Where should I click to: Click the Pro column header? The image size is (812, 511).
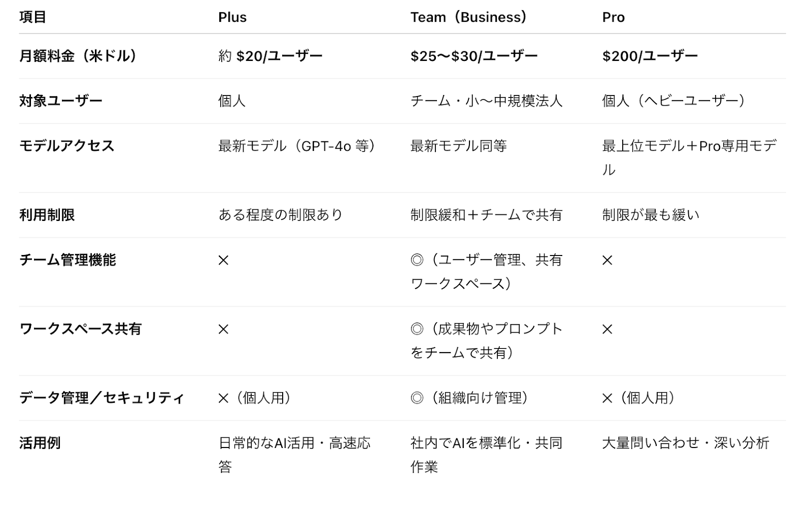click(x=613, y=17)
